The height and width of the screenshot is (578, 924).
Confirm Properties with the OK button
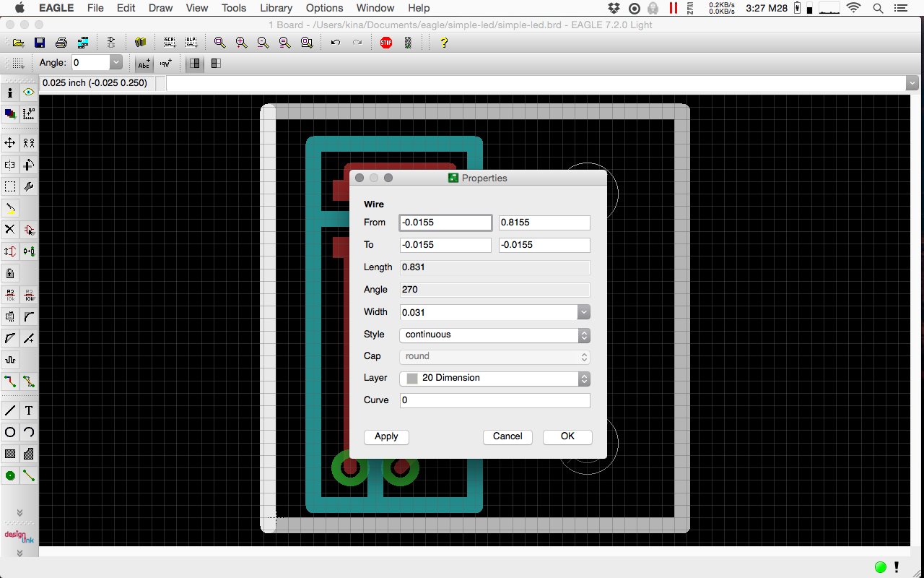[567, 436]
